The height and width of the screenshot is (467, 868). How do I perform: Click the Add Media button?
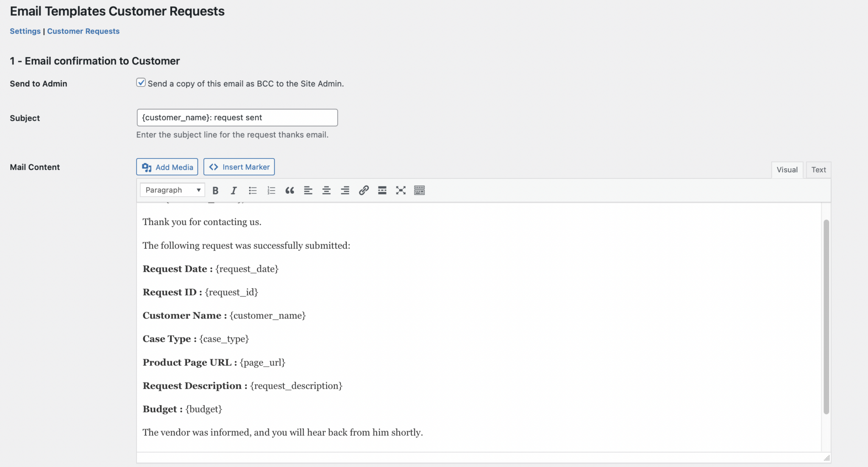[167, 167]
